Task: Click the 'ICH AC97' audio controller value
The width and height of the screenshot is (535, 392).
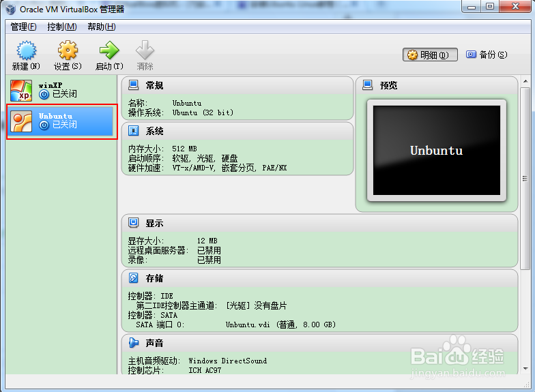Action: [205, 370]
